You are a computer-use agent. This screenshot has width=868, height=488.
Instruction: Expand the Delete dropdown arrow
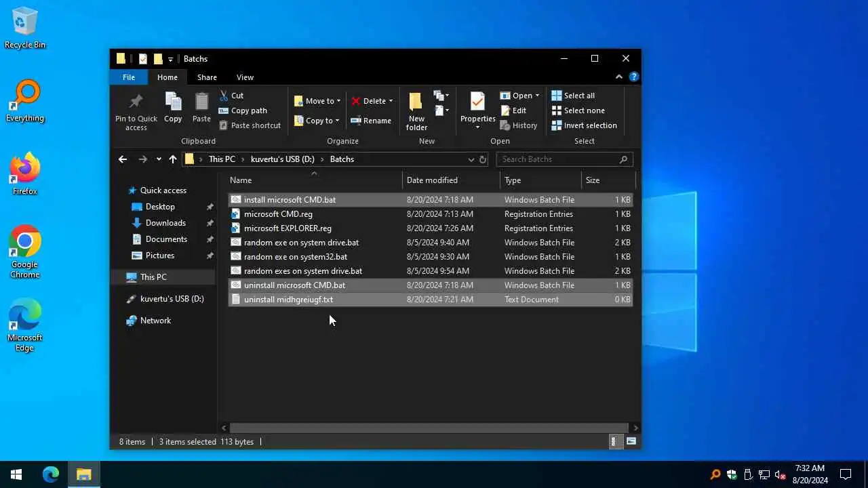tap(391, 101)
